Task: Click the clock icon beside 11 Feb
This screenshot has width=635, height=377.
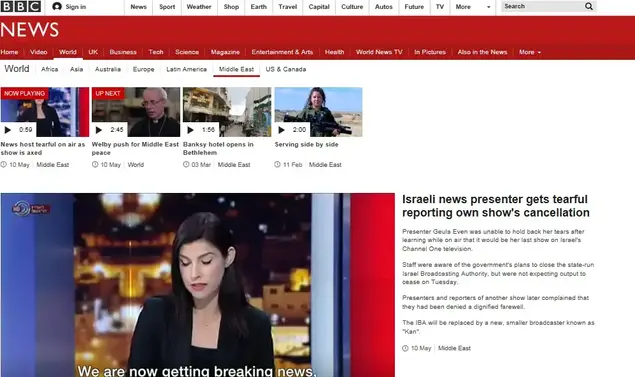Action: coord(277,164)
